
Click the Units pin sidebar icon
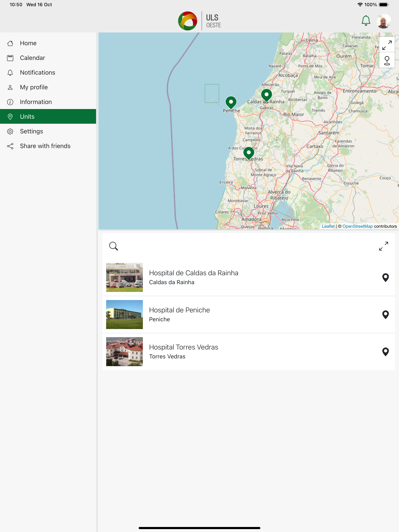[x=10, y=117]
